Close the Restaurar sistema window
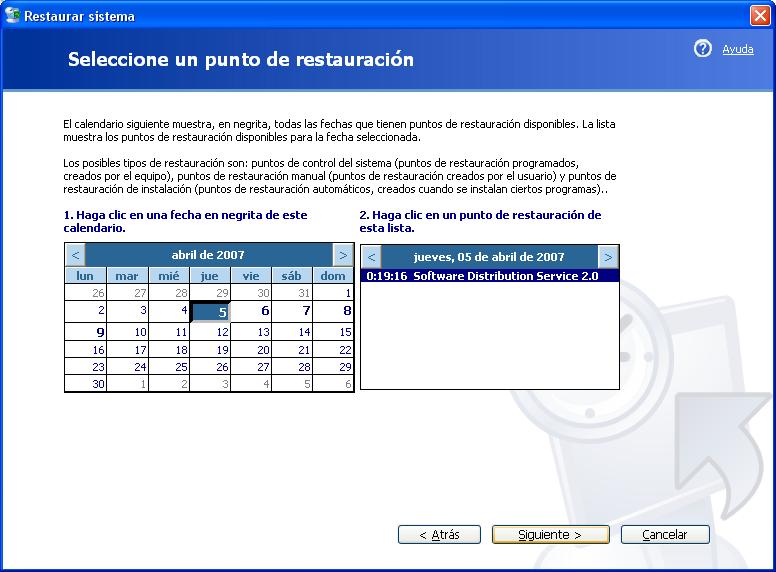This screenshot has width=776, height=572. (759, 16)
